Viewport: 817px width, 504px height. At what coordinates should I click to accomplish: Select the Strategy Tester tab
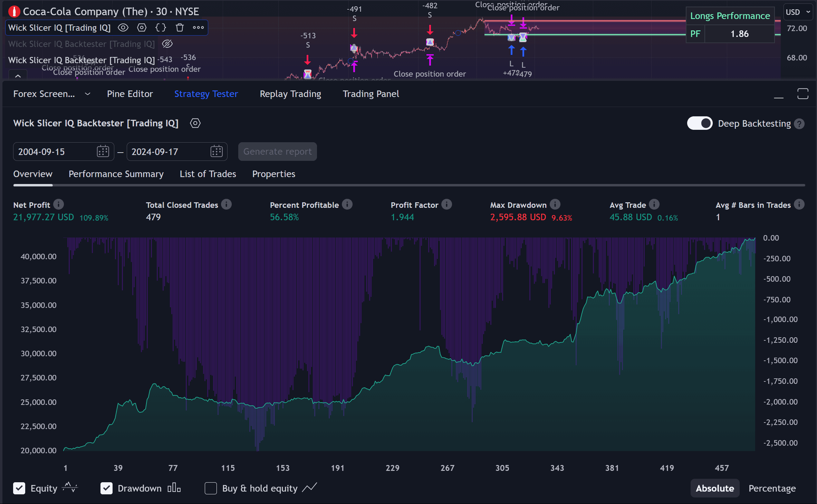206,94
